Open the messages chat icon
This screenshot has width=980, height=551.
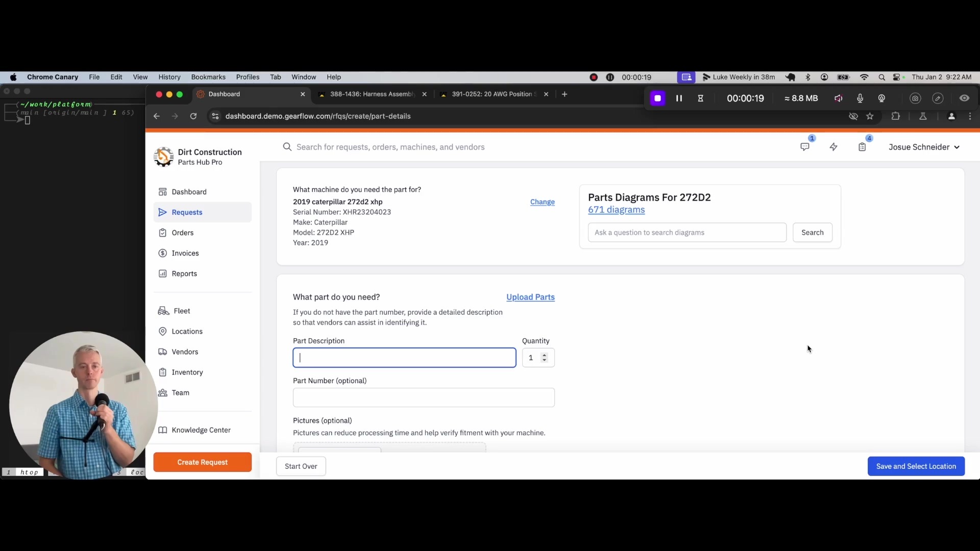(805, 147)
